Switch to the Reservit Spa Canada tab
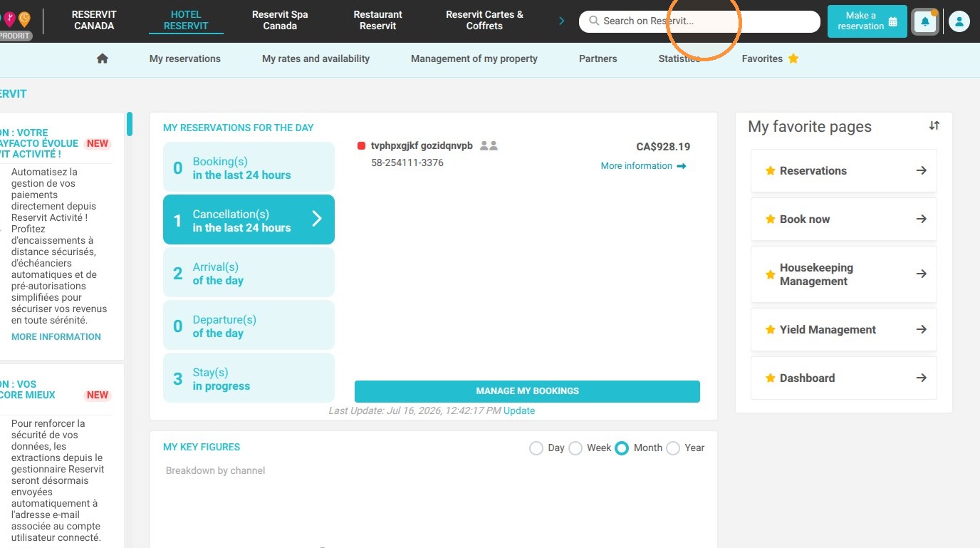This screenshot has height=548, width=980. pos(280,20)
